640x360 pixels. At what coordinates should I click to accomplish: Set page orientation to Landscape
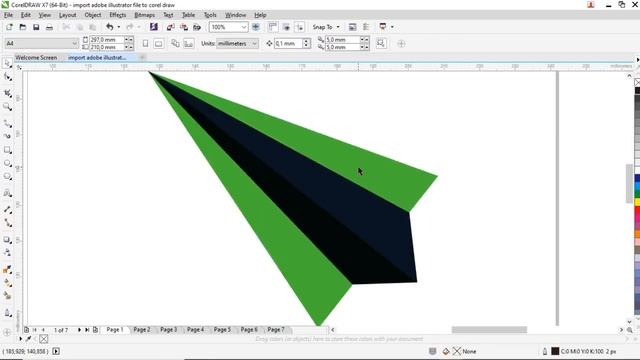tap(159, 43)
